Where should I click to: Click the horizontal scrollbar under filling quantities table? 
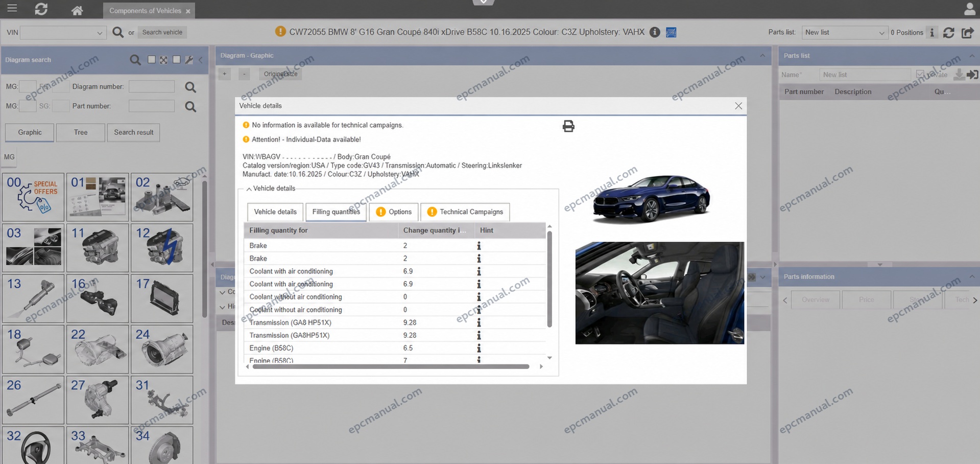391,366
